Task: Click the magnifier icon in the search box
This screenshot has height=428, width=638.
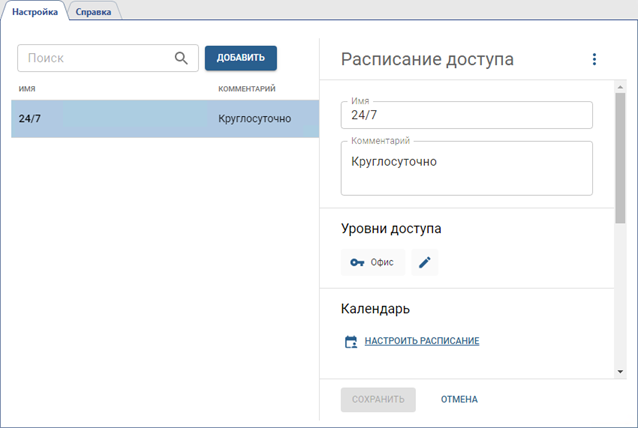Action: click(181, 58)
